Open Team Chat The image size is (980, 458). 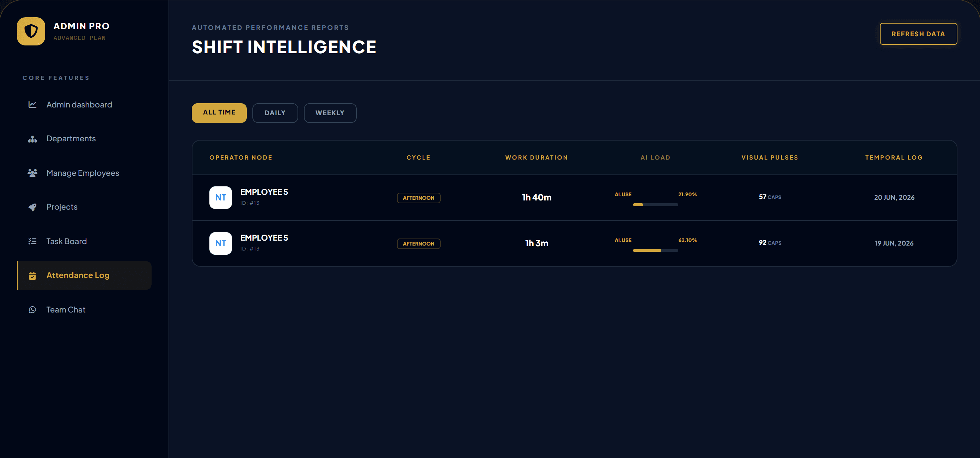click(85, 310)
